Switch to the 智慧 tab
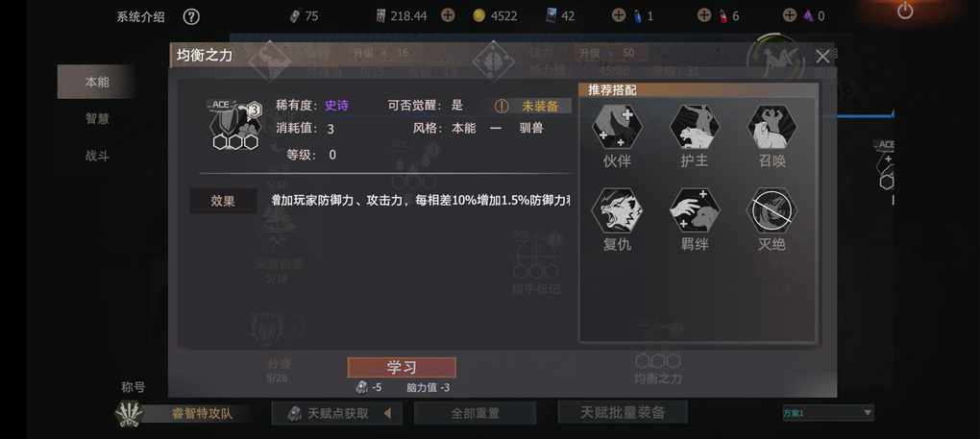This screenshot has width=980, height=439. [97, 119]
